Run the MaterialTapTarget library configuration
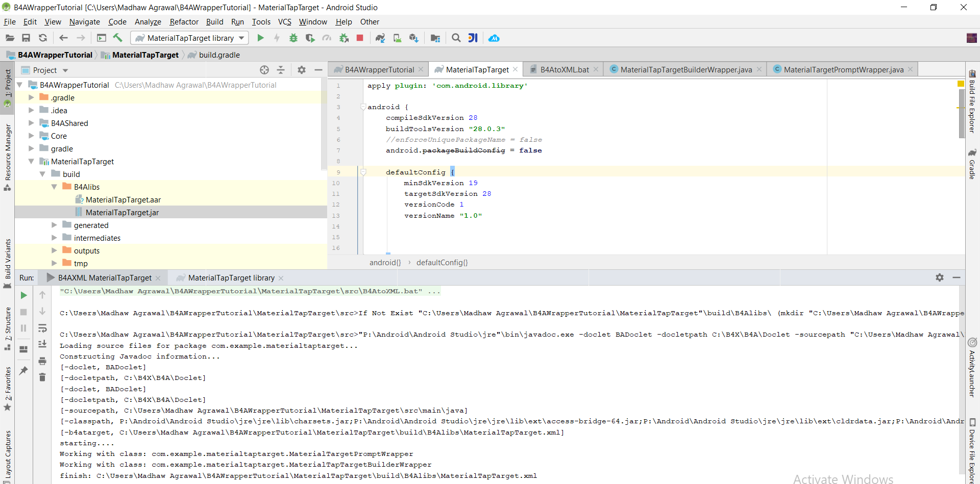980x484 pixels. tap(260, 38)
